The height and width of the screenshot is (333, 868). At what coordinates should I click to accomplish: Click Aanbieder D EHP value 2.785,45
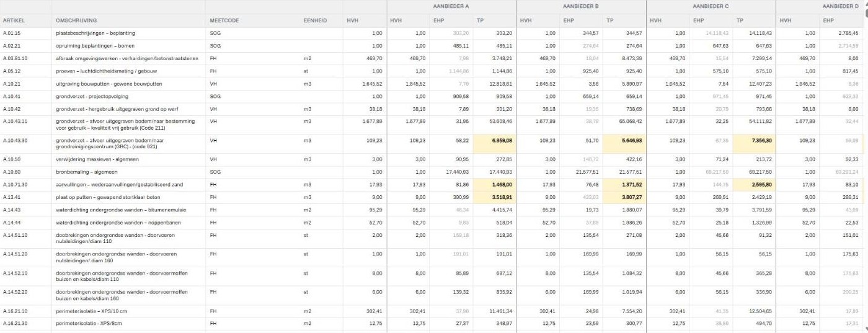click(848, 33)
